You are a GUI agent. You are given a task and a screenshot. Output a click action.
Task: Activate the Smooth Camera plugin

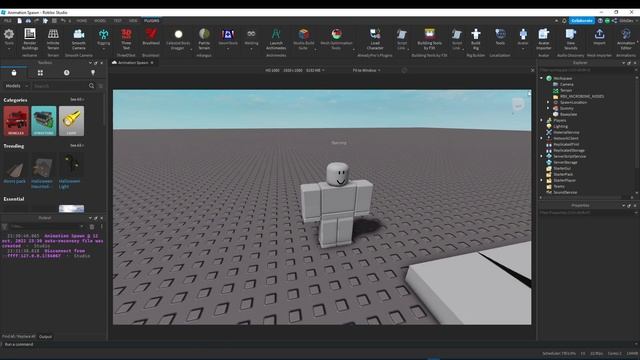pyautogui.click(x=79, y=39)
